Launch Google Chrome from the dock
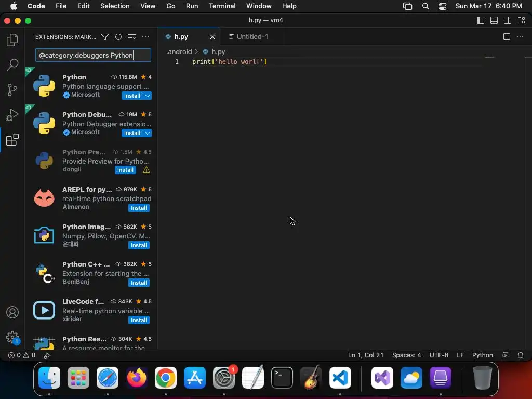 (166, 378)
